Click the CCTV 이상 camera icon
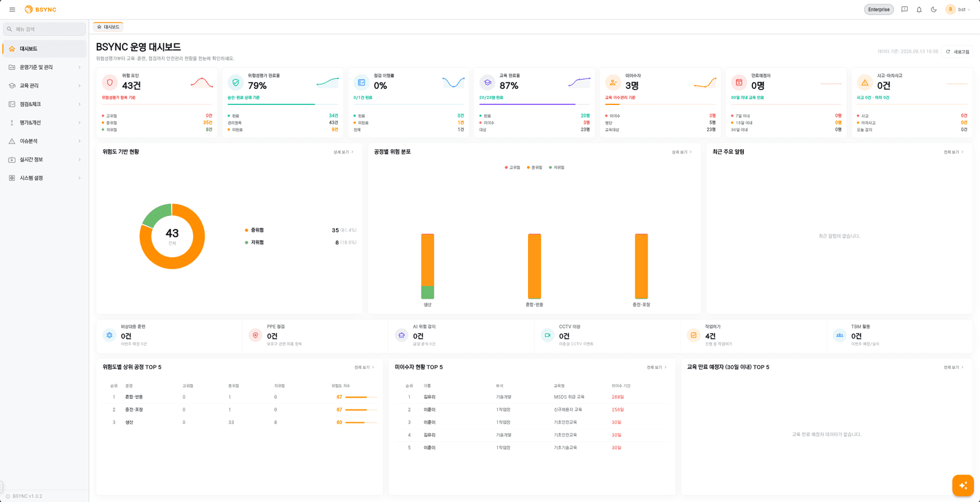 point(548,335)
